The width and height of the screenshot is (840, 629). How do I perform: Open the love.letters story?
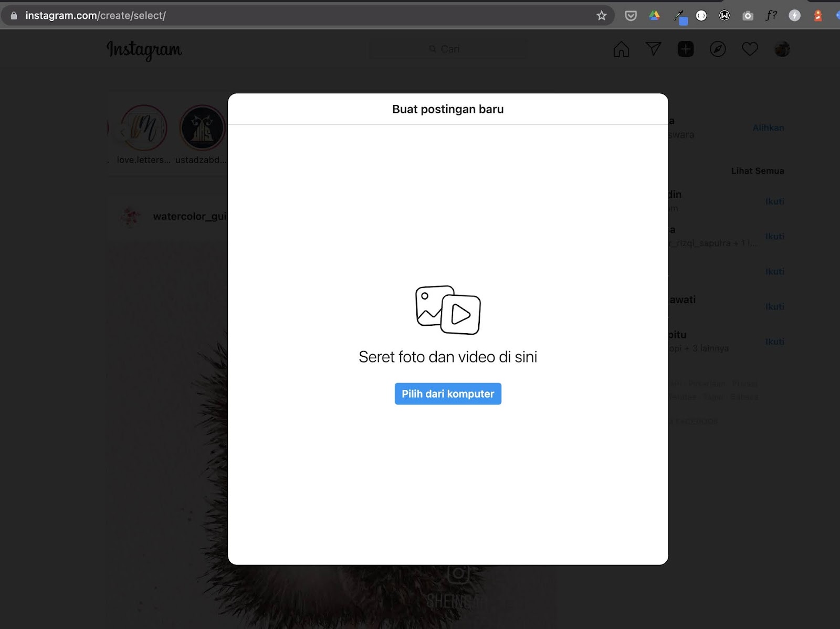[x=143, y=128]
